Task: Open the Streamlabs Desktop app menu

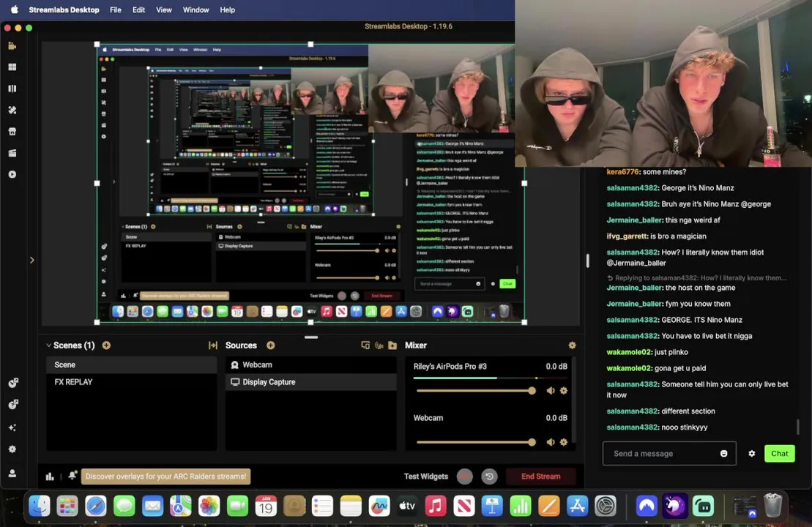Action: (64, 10)
